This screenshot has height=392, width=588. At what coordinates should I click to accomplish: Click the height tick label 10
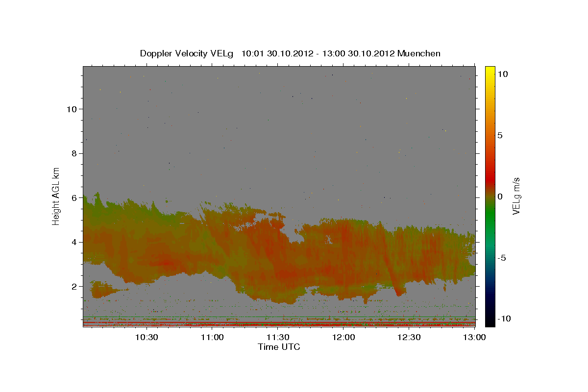tap(73, 109)
